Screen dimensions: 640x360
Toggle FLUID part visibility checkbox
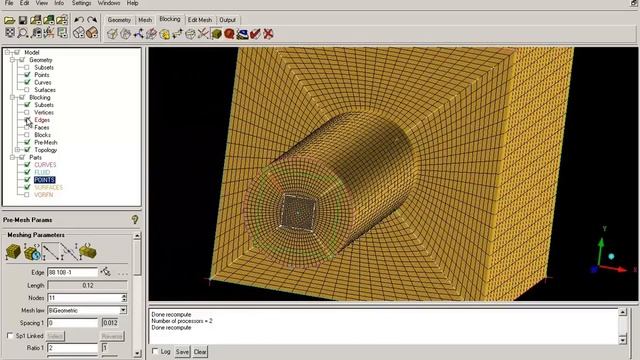click(x=27, y=172)
